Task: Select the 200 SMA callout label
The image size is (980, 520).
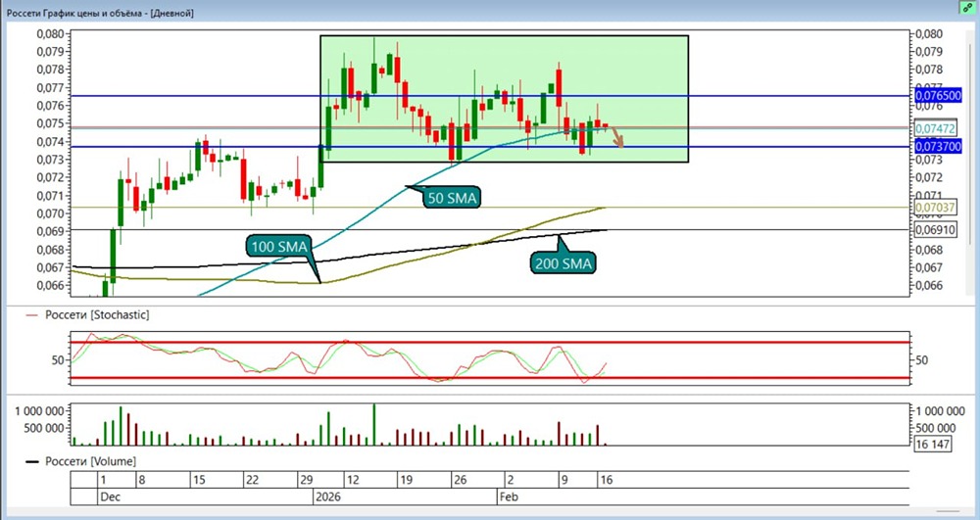Action: click(x=563, y=263)
